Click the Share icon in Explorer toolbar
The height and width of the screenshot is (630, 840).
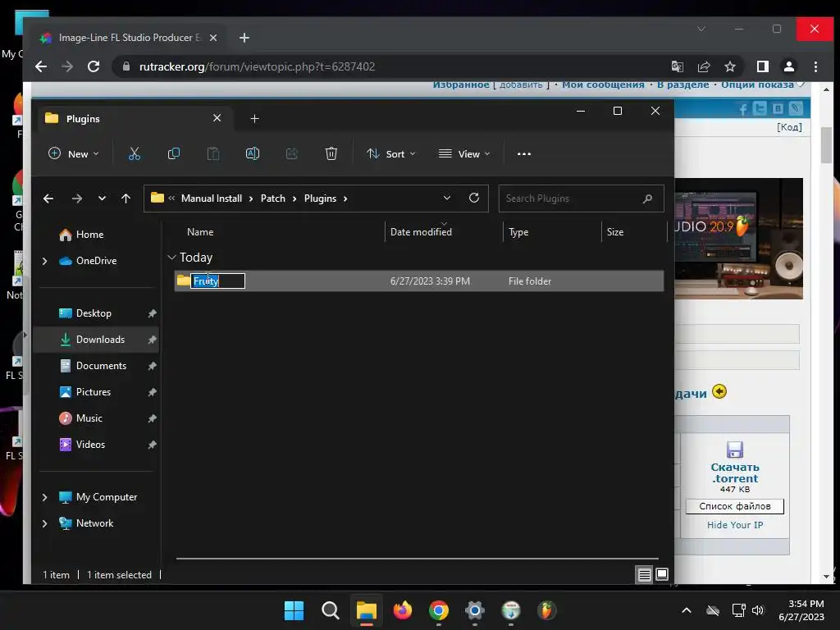pos(292,153)
